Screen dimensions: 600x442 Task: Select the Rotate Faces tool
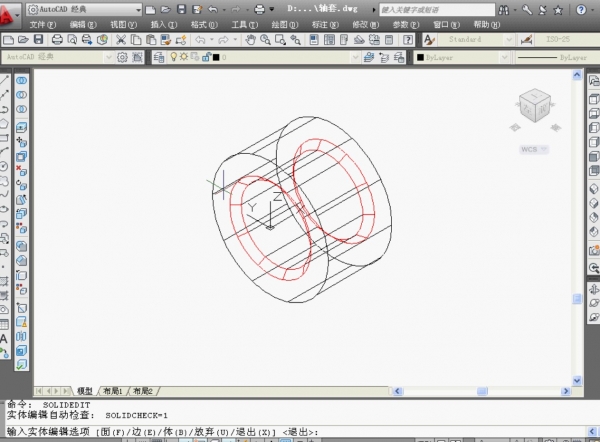pos(21,185)
